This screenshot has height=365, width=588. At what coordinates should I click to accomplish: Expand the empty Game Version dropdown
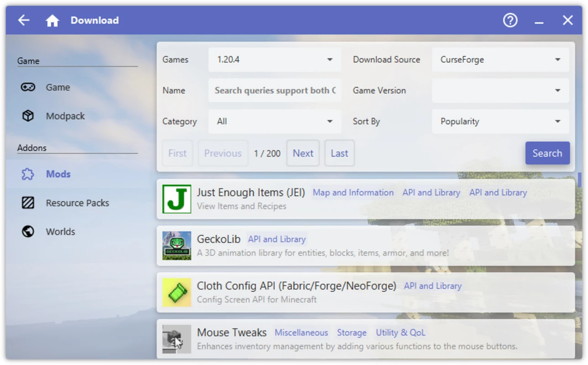click(x=500, y=90)
